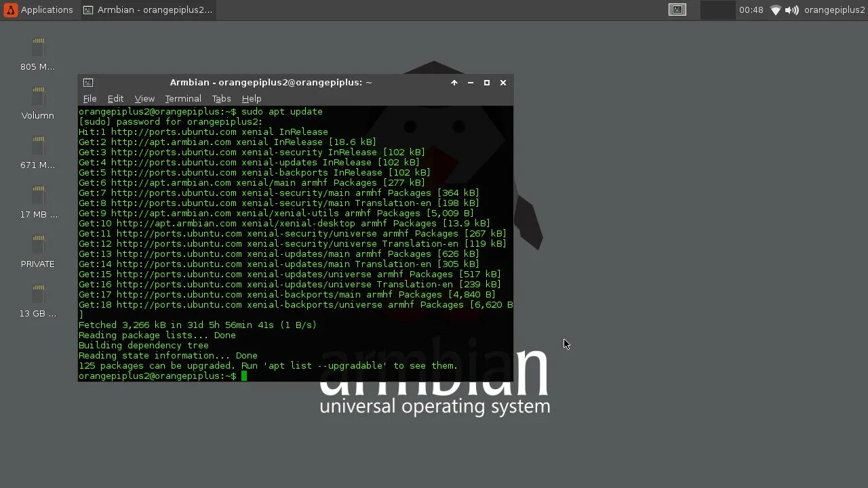Minimize the terminal window
868x488 pixels.
pos(471,82)
